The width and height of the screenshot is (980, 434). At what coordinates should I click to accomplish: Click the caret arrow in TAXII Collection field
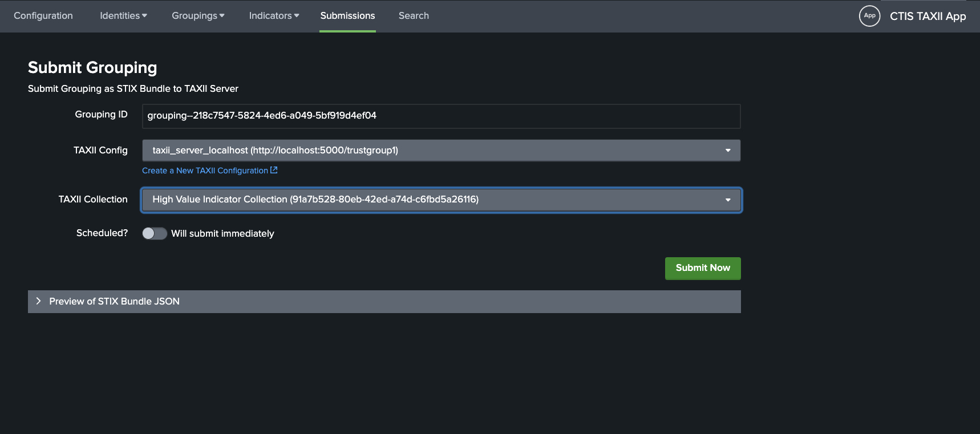(728, 200)
